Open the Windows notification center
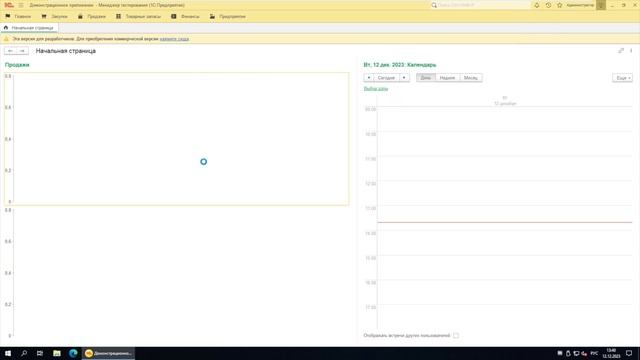The height and width of the screenshot is (360, 640). [x=629, y=353]
